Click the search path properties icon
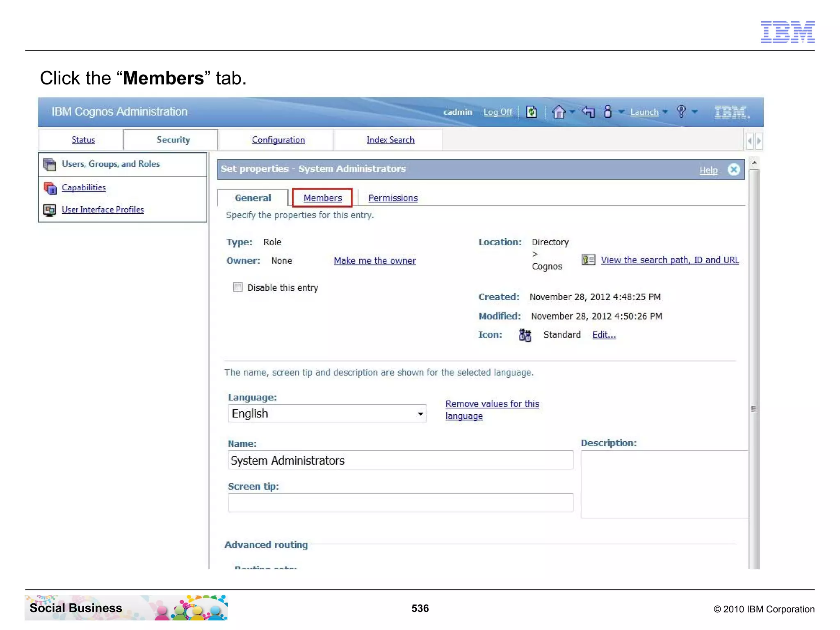840x630 pixels. click(588, 260)
